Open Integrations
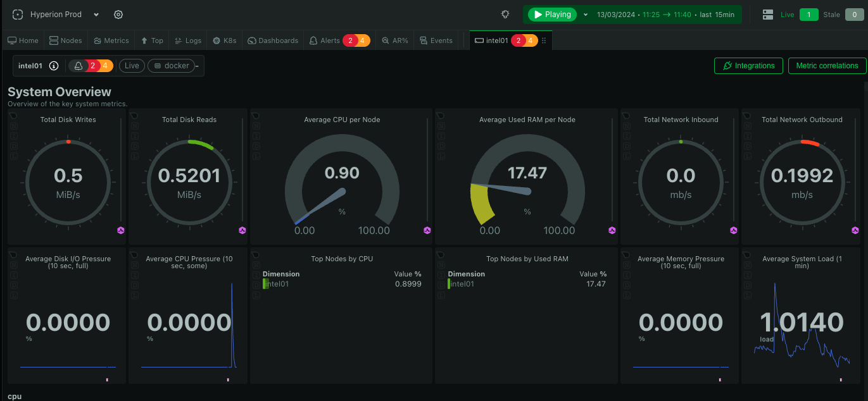The image size is (868, 401). pyautogui.click(x=748, y=65)
